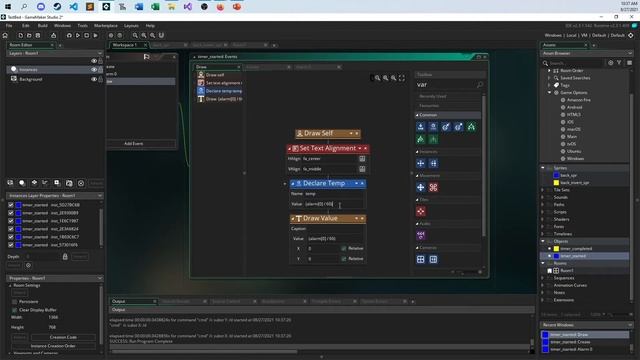Click the Value input field in Declare Temp

334,204
